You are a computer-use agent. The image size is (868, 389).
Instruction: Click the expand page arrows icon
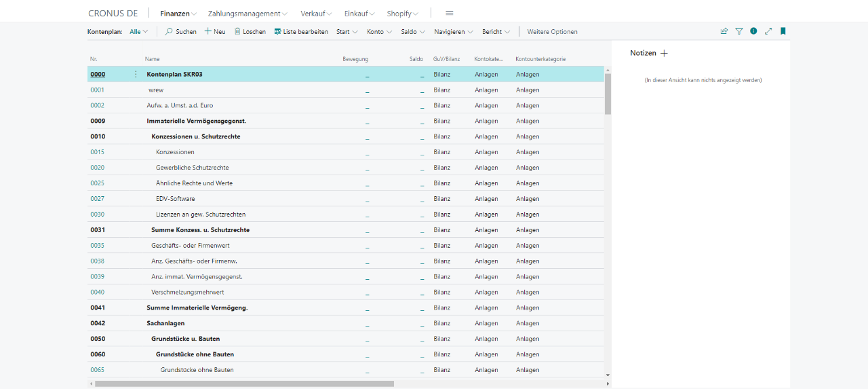[x=768, y=31]
